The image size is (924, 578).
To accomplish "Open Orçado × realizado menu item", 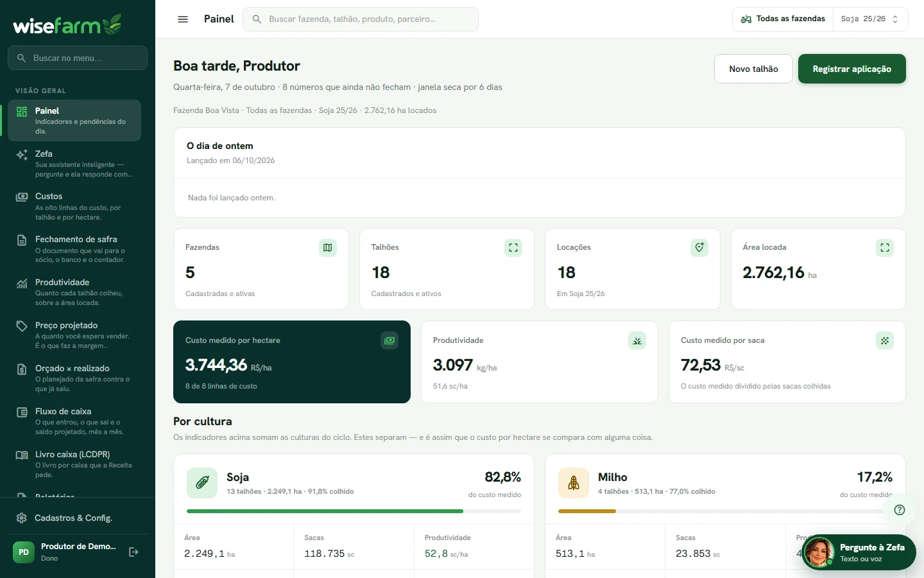I will pos(74,378).
